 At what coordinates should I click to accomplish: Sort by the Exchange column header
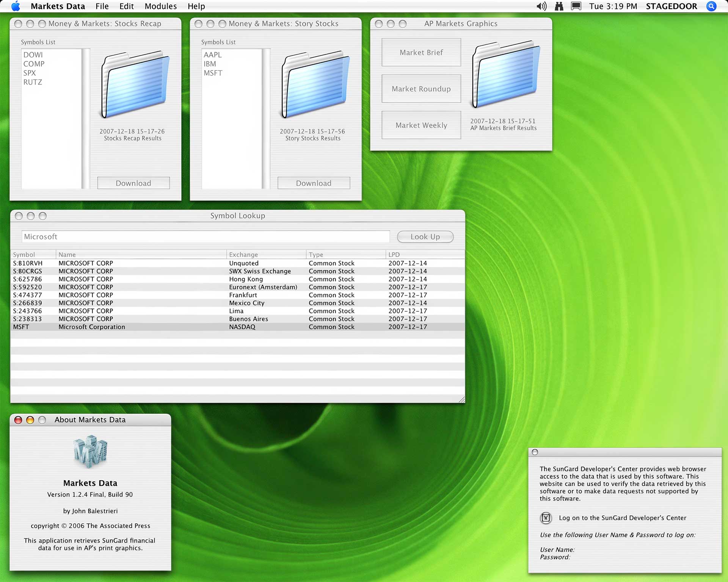tap(266, 255)
